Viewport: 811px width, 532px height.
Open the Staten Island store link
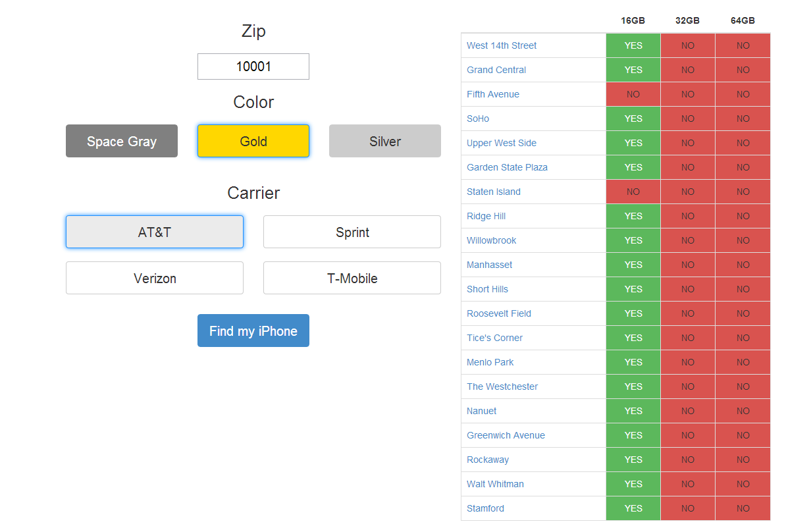(x=494, y=192)
